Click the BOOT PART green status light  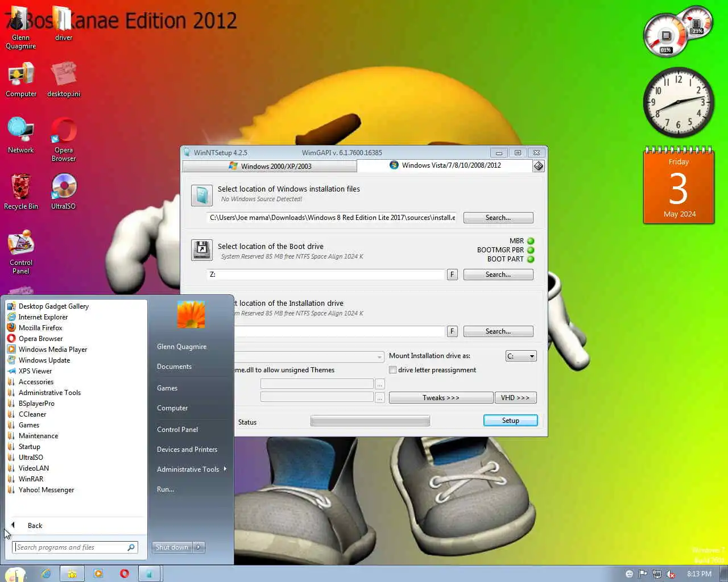pyautogui.click(x=531, y=259)
